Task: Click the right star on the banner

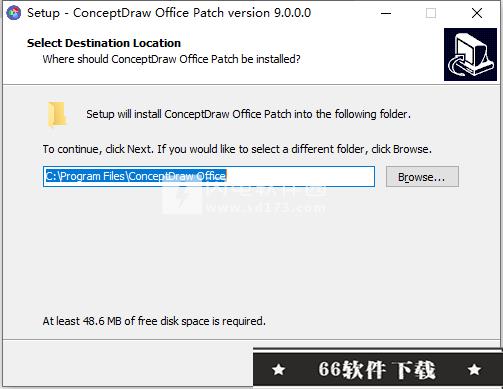Action: tap(474, 369)
